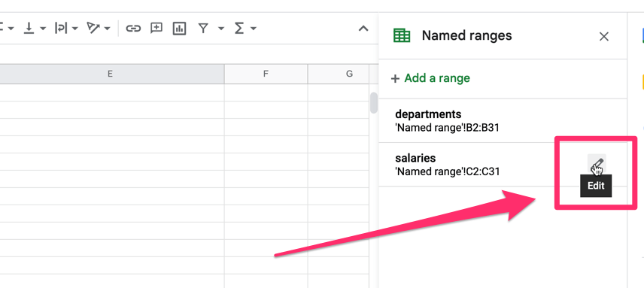Screen dimensions: 644x288
Task: Click the create filter icon
Action: coord(203,29)
